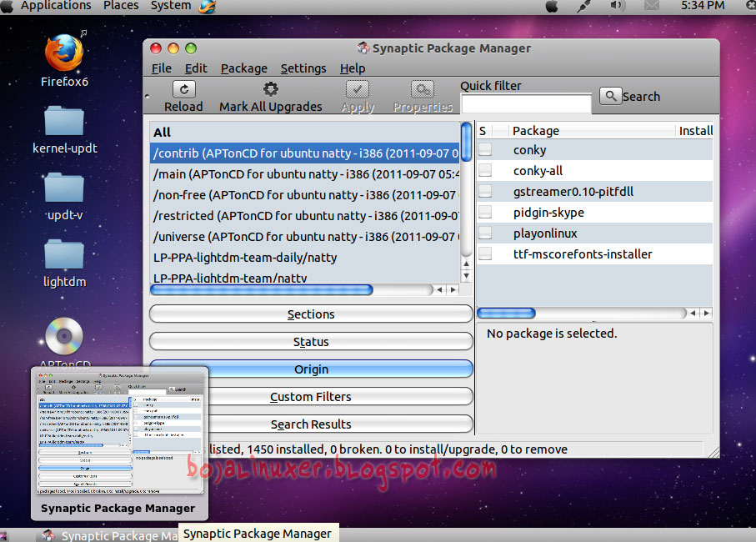Viewport: 756px width, 542px height.
Task: Click the mail envelope indicator icon
Action: coord(651,6)
